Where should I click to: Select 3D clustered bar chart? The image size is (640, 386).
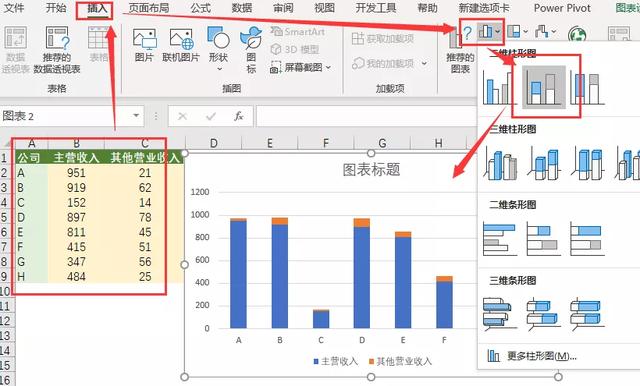click(500, 314)
